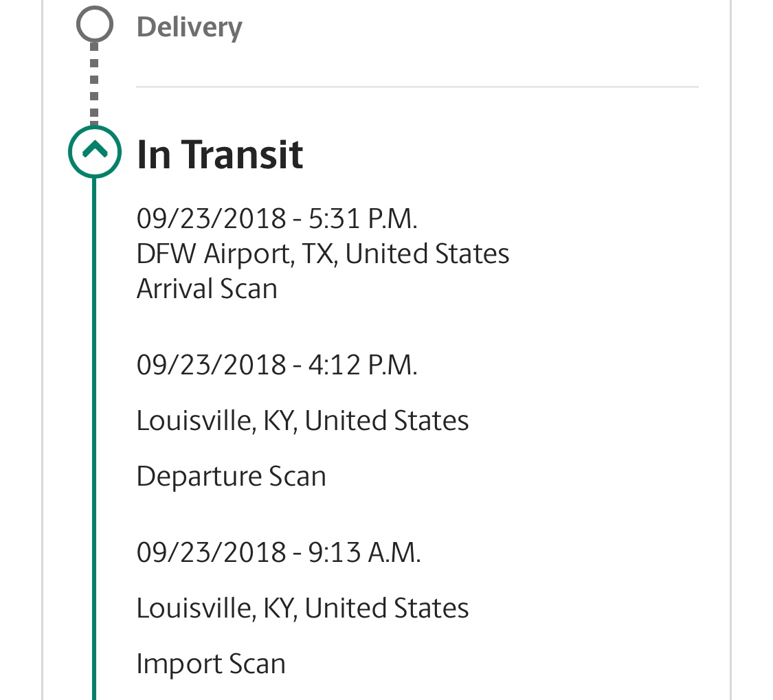Viewport: 773px width, 700px height.
Task: Click United States in DFW Airport line
Action: coord(427,254)
